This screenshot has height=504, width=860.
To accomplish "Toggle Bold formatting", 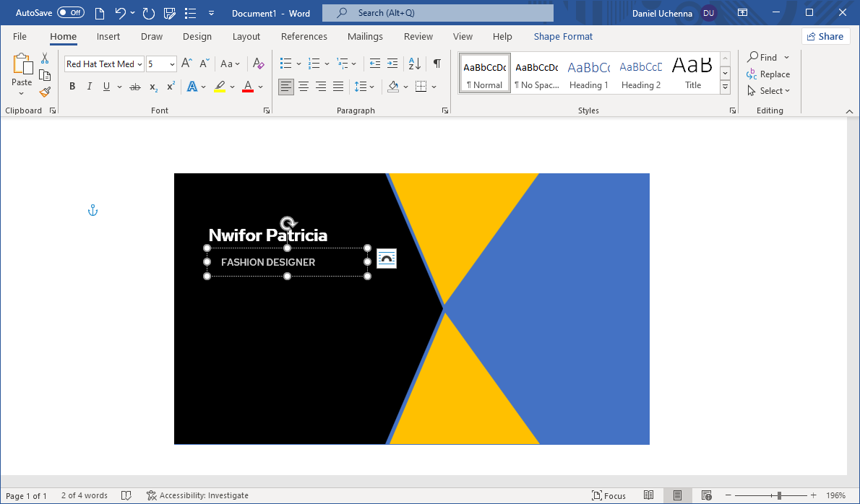I will (72, 87).
